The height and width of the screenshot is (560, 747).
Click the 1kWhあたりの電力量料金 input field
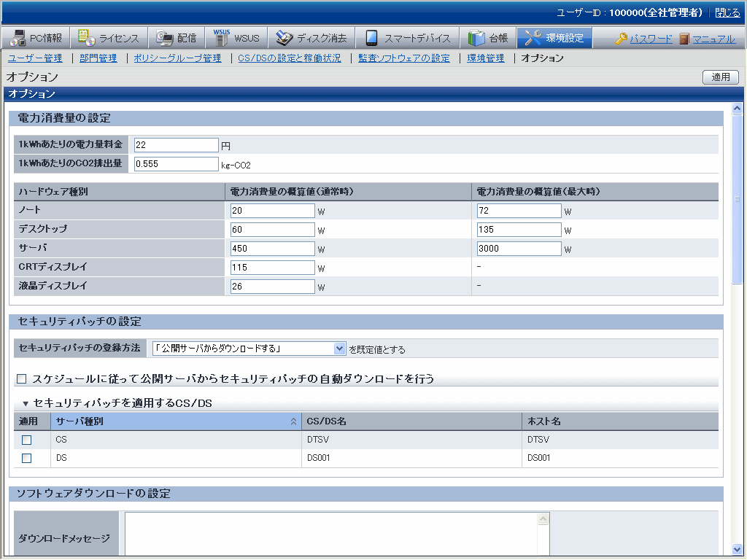point(176,145)
